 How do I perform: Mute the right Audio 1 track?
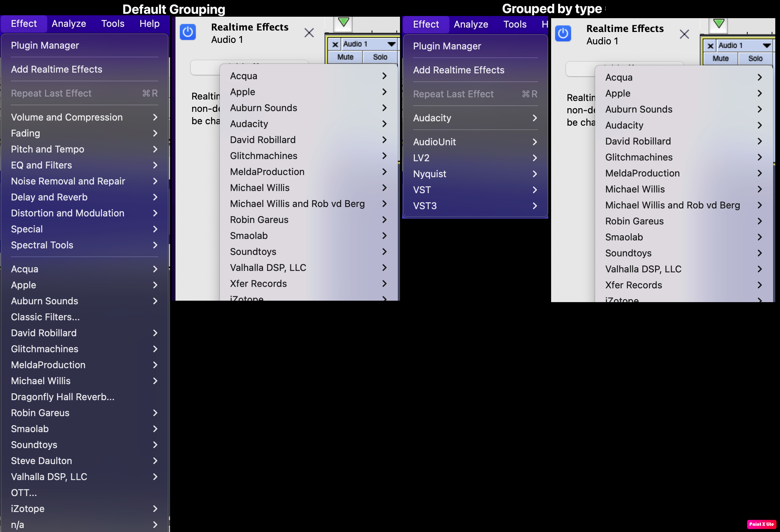[720, 58]
